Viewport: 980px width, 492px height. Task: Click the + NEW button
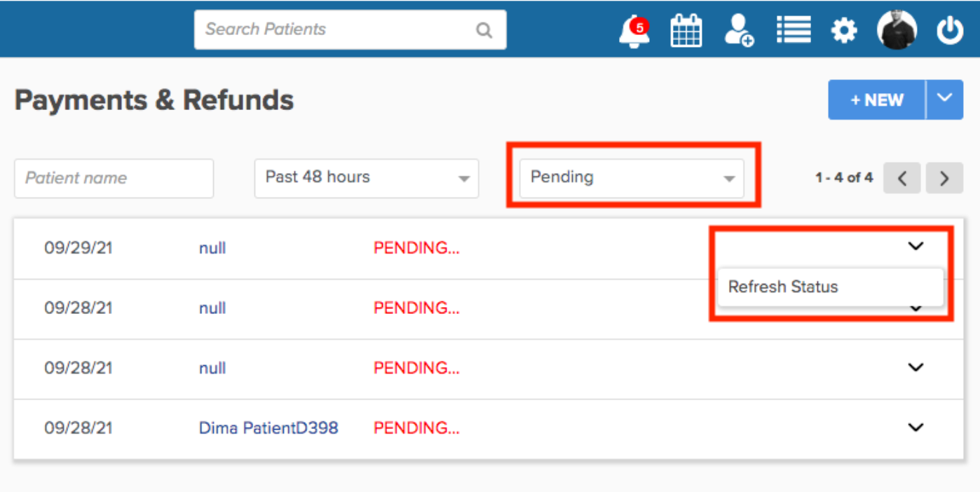tap(877, 100)
